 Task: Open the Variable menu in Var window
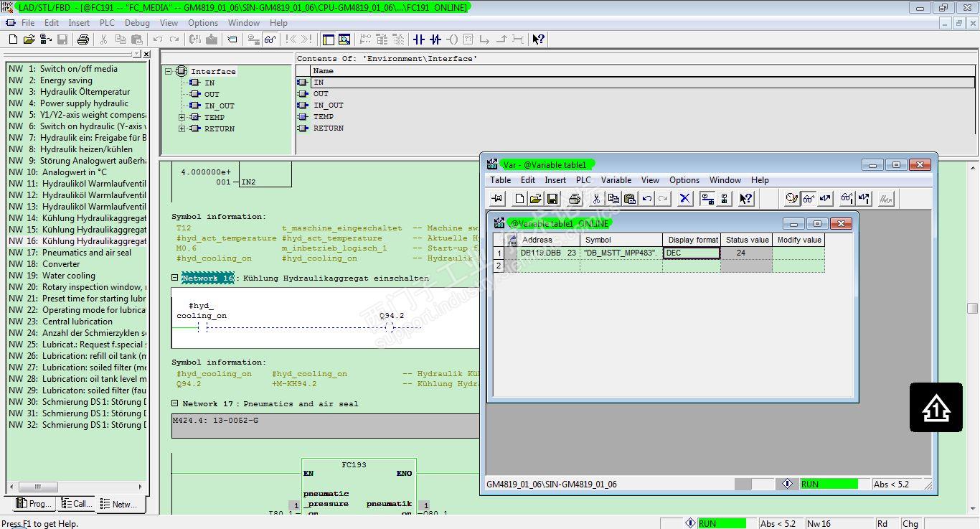[x=616, y=180]
